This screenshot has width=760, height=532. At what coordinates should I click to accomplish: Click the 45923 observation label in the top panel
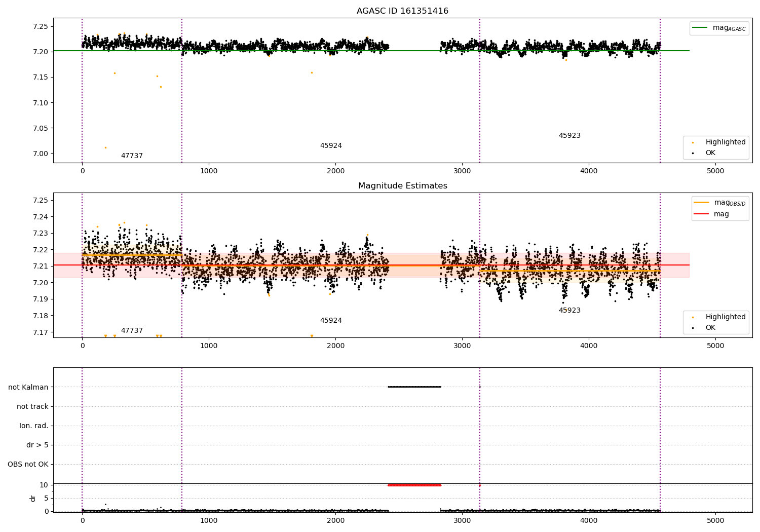coord(569,136)
